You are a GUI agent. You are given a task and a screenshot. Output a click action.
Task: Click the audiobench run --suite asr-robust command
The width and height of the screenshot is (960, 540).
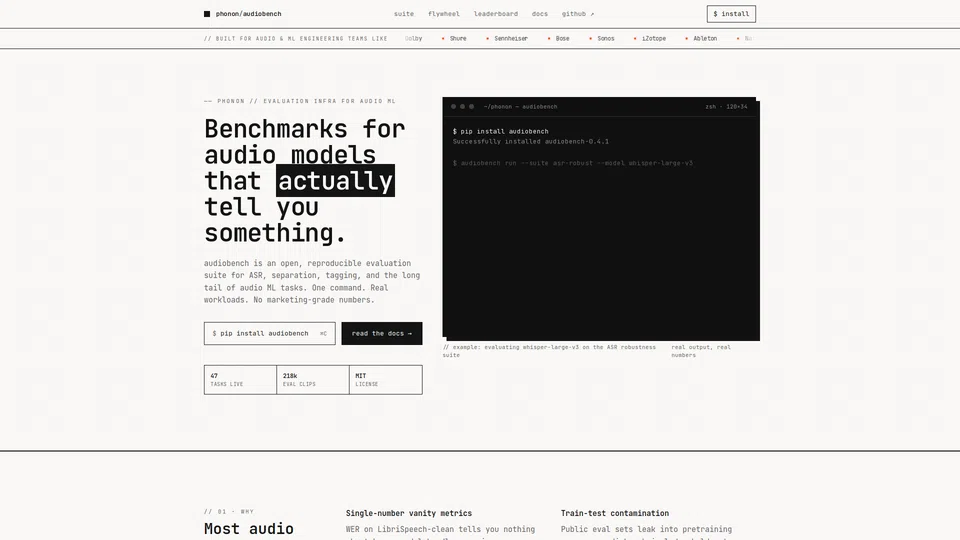(x=573, y=163)
